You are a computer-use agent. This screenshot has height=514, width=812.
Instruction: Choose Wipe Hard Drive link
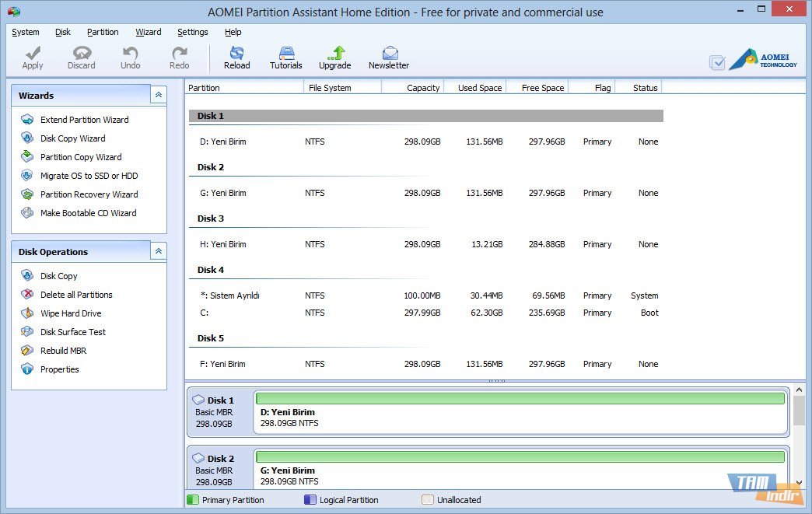pyautogui.click(x=71, y=313)
